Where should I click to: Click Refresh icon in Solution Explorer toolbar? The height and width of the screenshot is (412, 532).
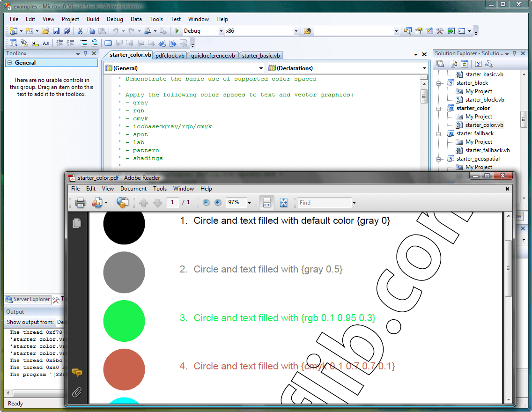pos(465,64)
